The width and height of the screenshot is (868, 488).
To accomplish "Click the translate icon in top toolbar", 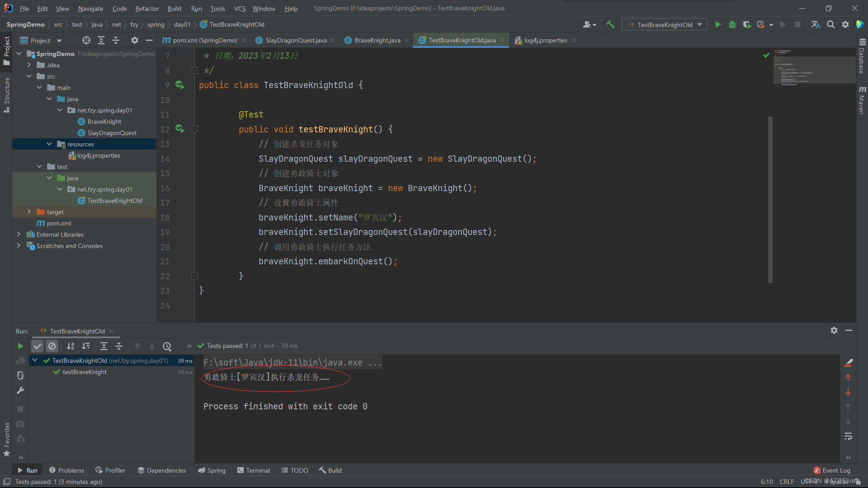I will [x=816, y=25].
